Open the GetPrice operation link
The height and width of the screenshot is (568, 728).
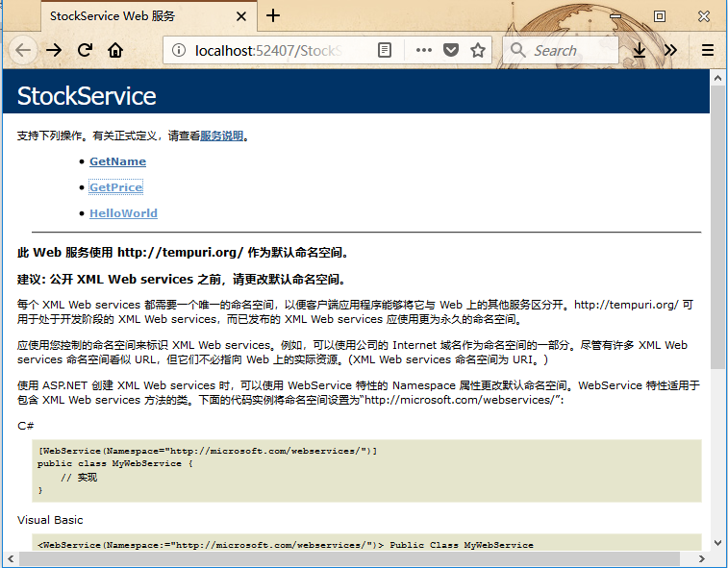click(x=115, y=187)
